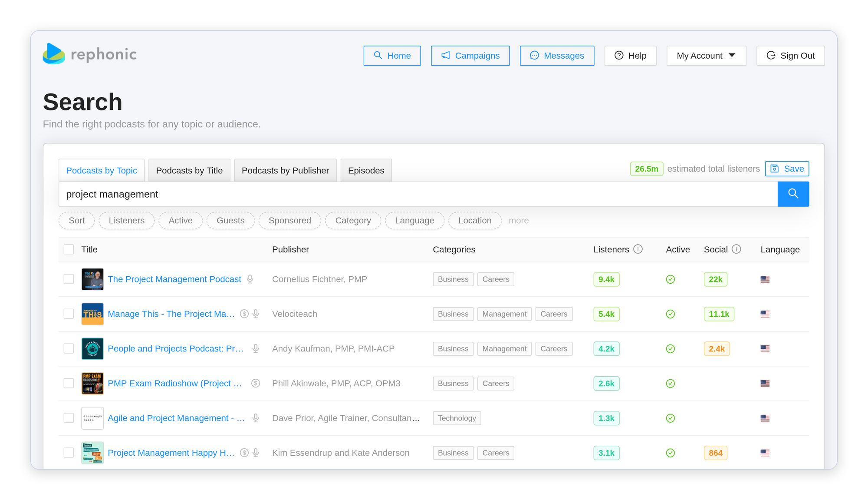Check the box for PMP Exam Radioshow
The height and width of the screenshot is (500, 868).
coord(69,383)
